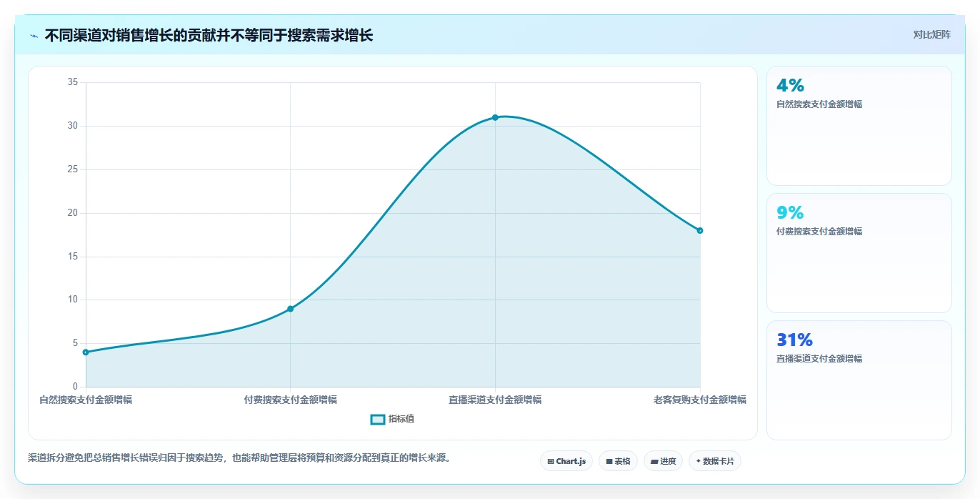
Task: Click y-axis tick label 25
Action: coord(72,169)
